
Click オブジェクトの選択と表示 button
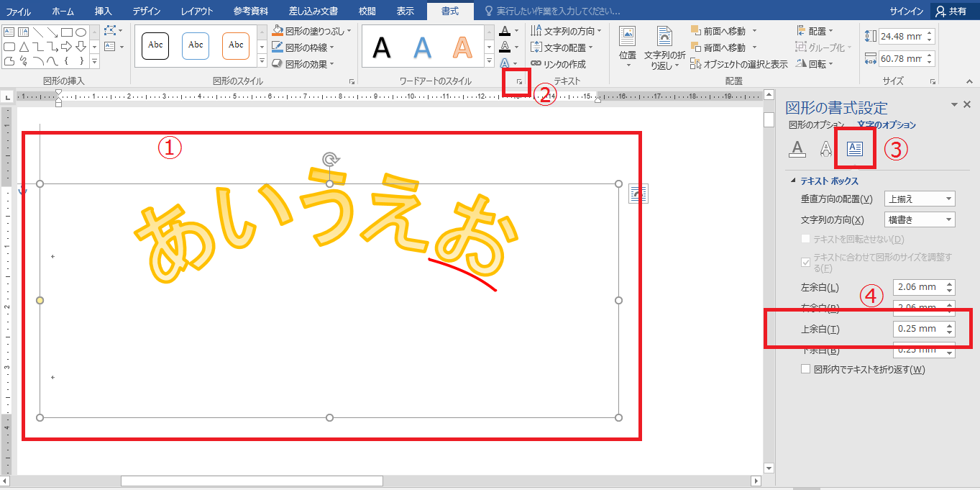738,64
